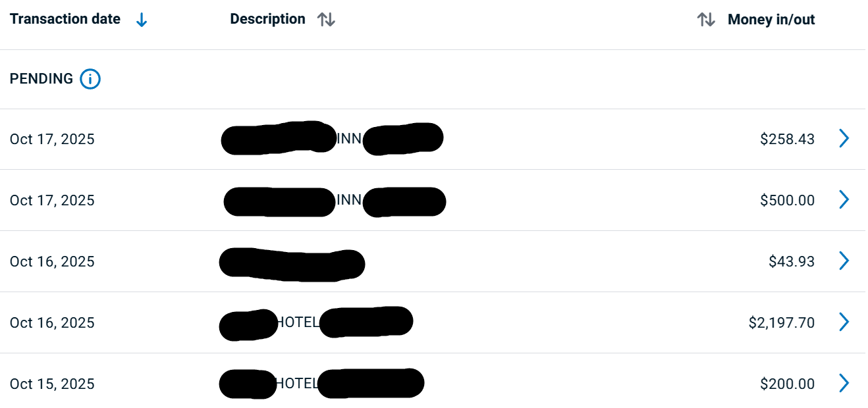
Task: Click the Money in/out column header text
Action: [x=771, y=20]
